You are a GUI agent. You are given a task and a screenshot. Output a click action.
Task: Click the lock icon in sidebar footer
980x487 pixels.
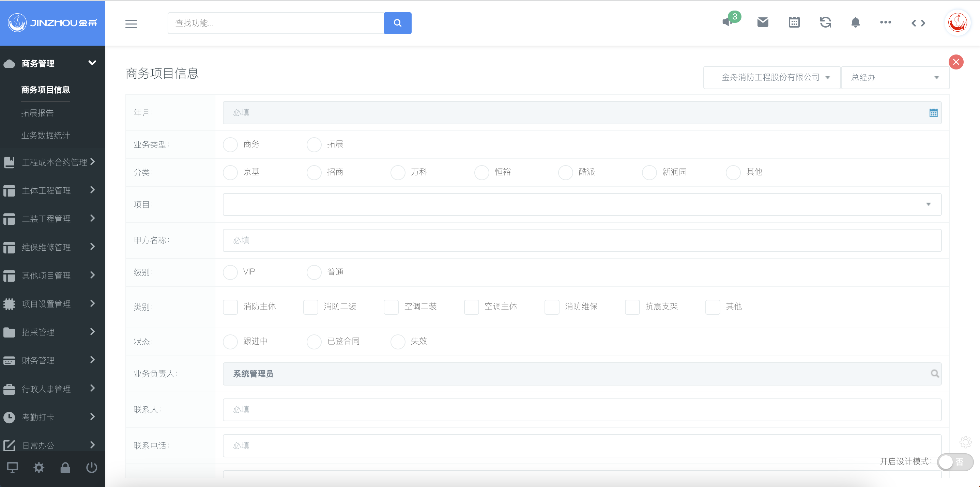pos(65,468)
